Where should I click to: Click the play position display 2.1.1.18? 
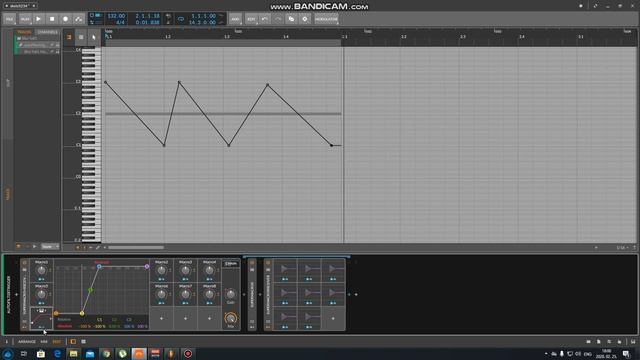click(x=147, y=16)
